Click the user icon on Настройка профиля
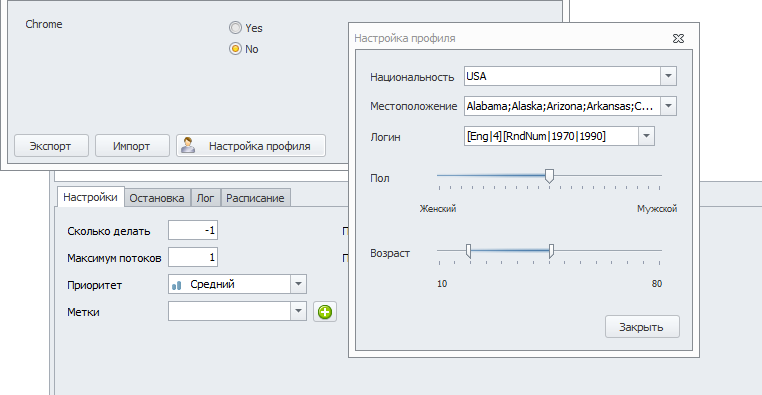This screenshot has height=395, width=762. [188, 145]
